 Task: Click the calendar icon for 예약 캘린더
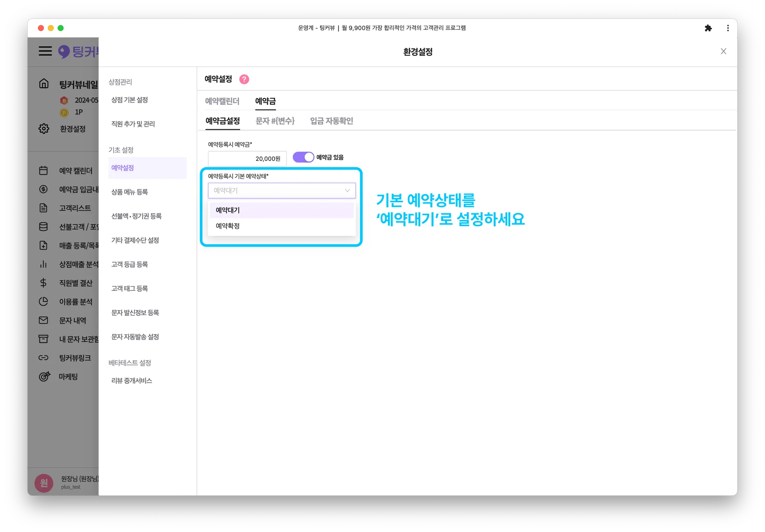[x=43, y=171]
